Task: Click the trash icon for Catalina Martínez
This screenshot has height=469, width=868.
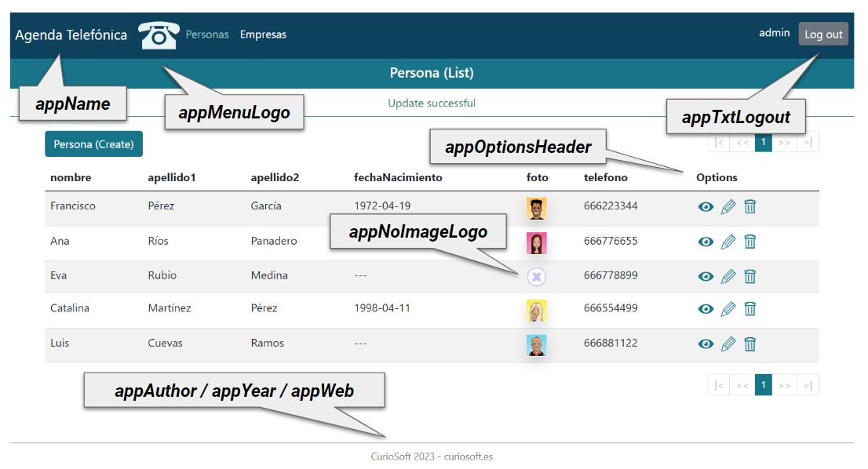Action: tap(750, 309)
